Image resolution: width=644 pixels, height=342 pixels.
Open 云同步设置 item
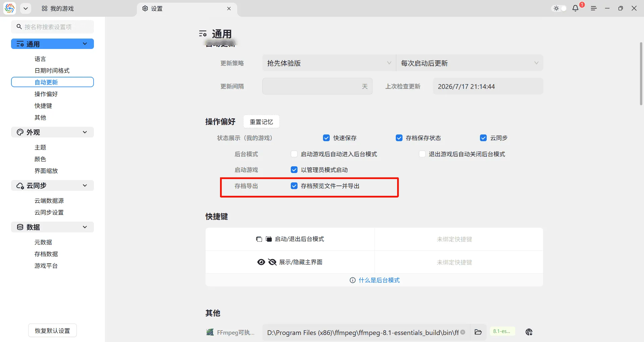pyautogui.click(x=49, y=212)
